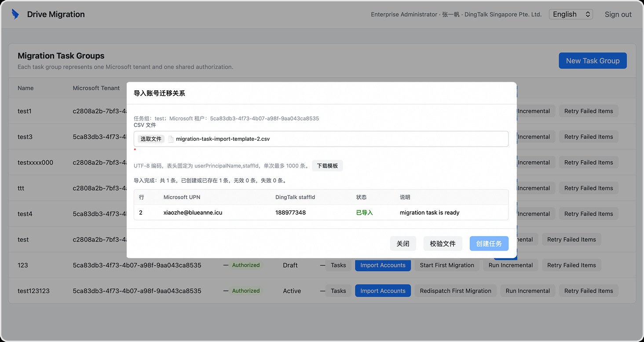
Task: Run Incremental for the test123123 group
Action: click(527, 291)
